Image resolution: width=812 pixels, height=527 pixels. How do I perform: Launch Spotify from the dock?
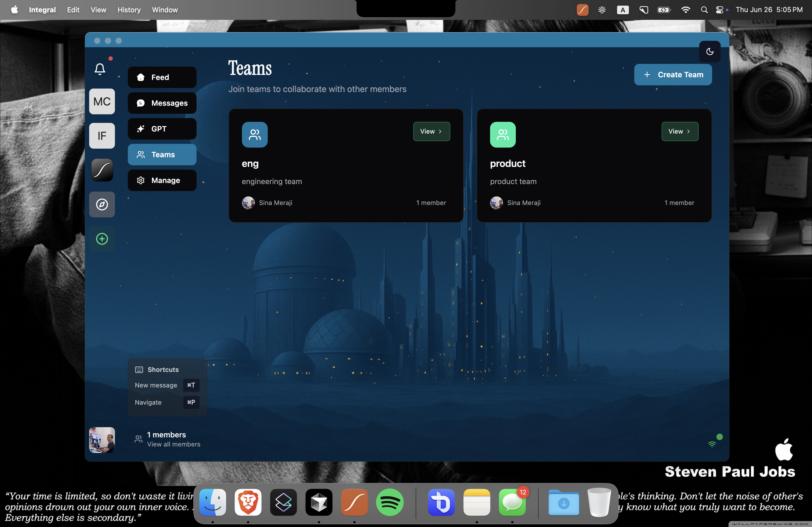coord(390,503)
